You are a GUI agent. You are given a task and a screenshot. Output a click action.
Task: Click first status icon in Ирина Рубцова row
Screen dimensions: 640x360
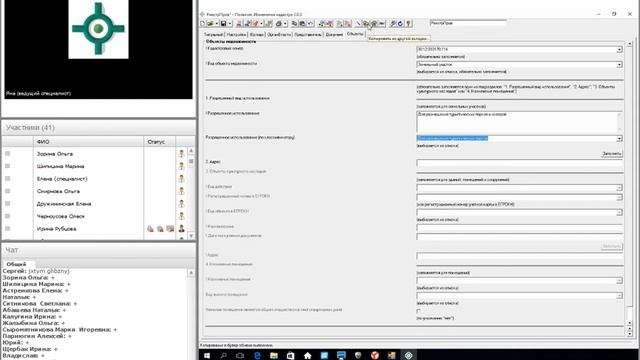150,229
